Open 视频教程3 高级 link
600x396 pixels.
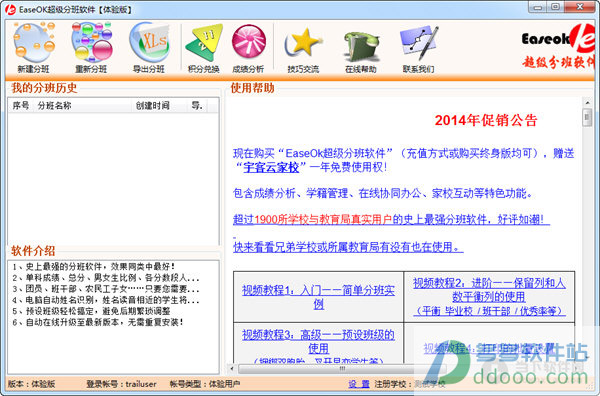[318, 341]
